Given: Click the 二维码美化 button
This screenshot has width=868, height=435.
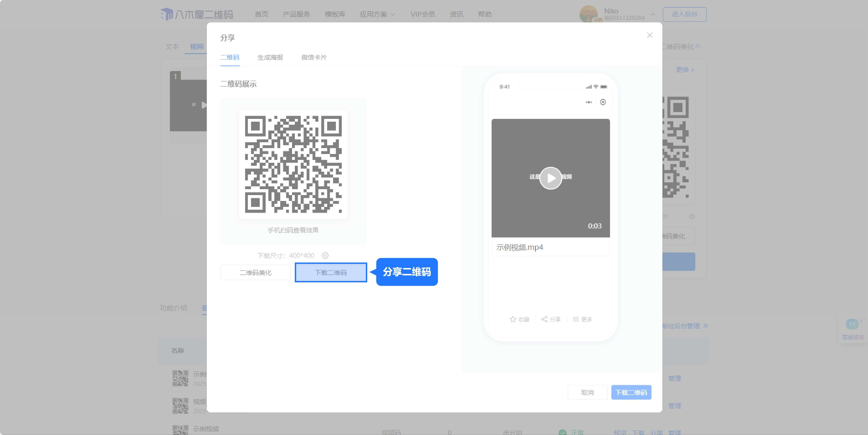Looking at the screenshot, I should click(x=255, y=272).
